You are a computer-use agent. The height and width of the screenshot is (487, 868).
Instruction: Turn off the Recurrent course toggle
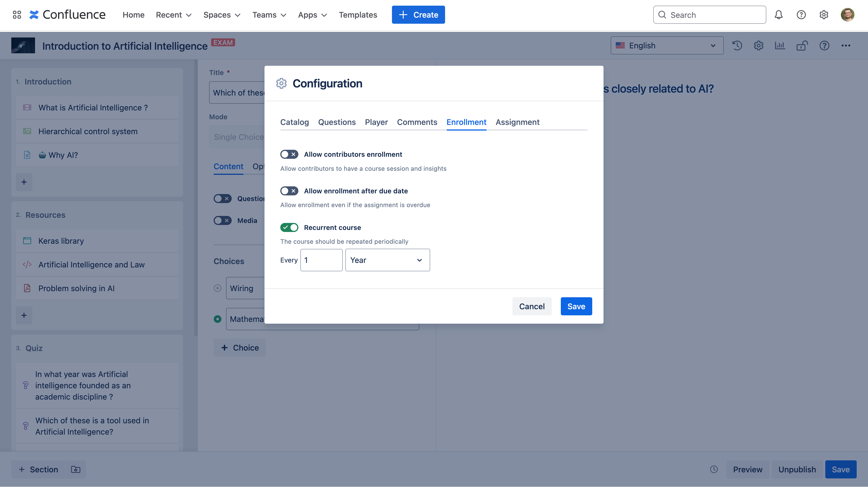[x=289, y=228]
